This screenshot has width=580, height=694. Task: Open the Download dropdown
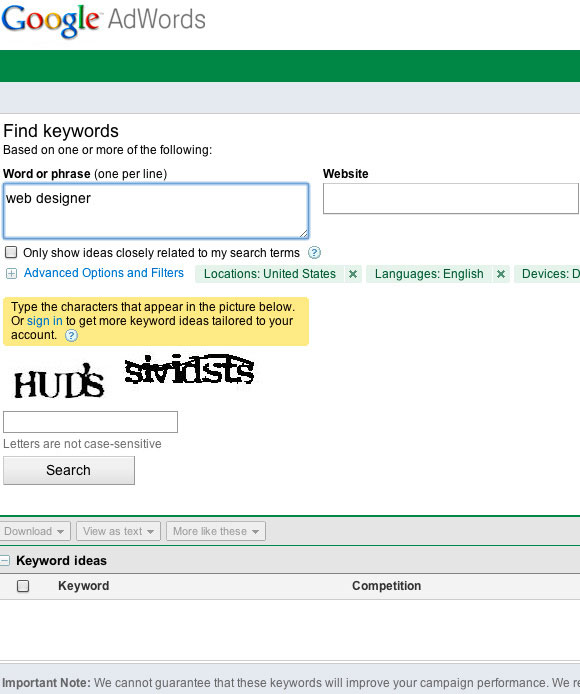[34, 531]
